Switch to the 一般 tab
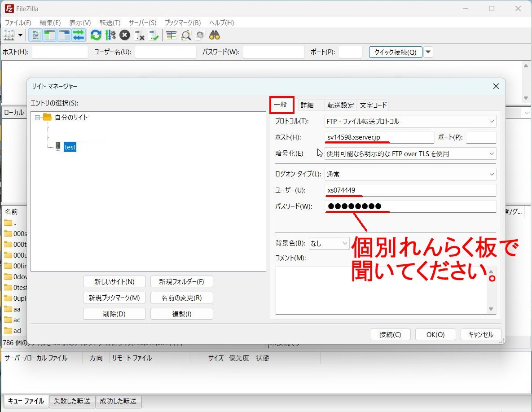532x412 pixels. pyautogui.click(x=281, y=105)
